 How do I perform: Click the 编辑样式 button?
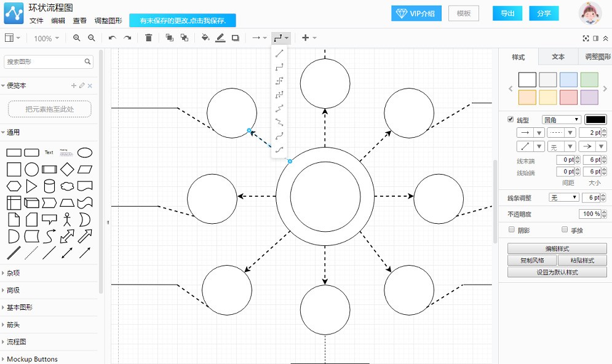[x=557, y=248]
